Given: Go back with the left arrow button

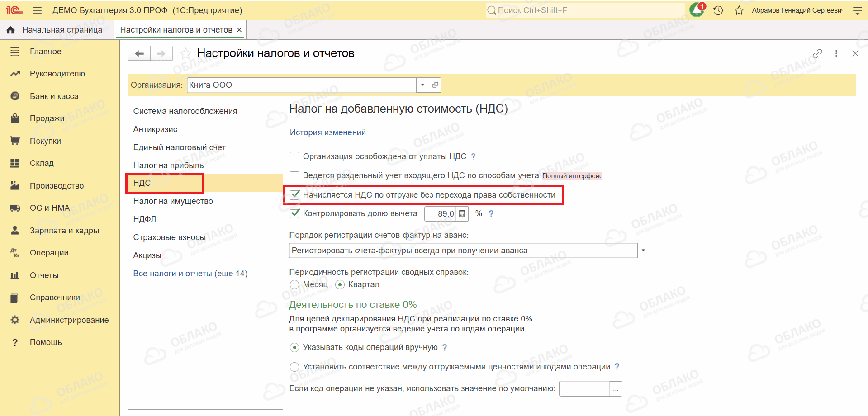Looking at the screenshot, I should click(x=139, y=54).
